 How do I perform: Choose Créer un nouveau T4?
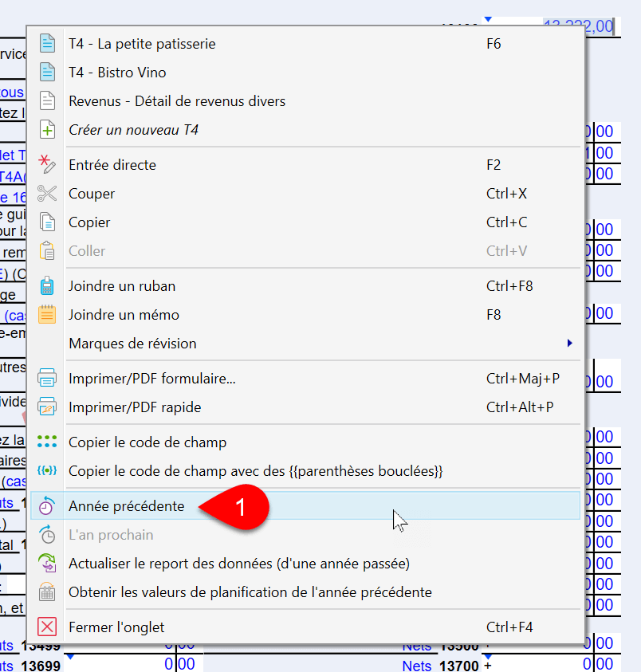point(305,130)
